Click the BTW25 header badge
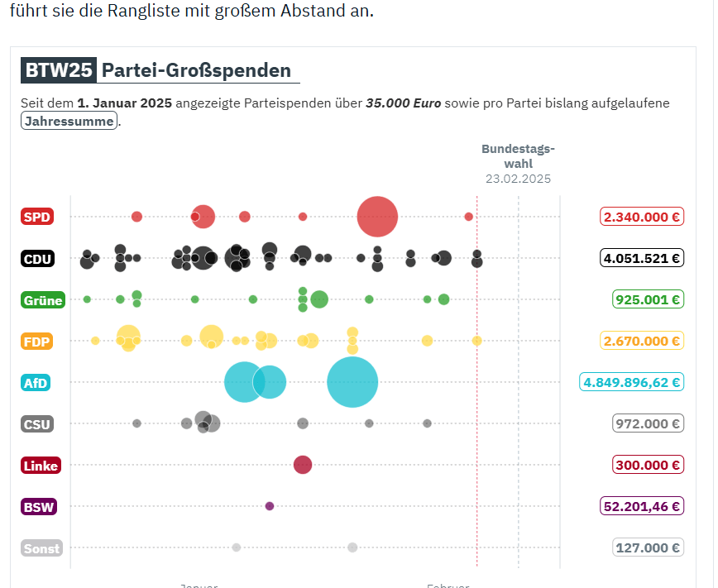718x588 pixels. tap(58, 70)
